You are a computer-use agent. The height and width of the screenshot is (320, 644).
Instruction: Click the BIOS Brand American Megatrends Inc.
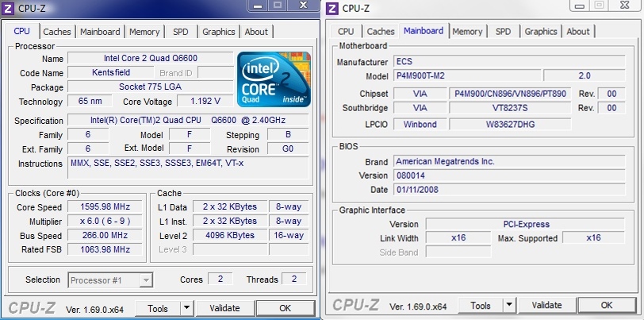pos(509,161)
